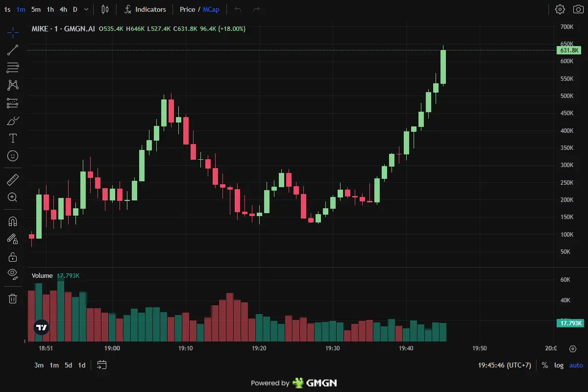Select the crosshair cursor tool
The height and width of the screenshot is (392, 588).
point(13,33)
